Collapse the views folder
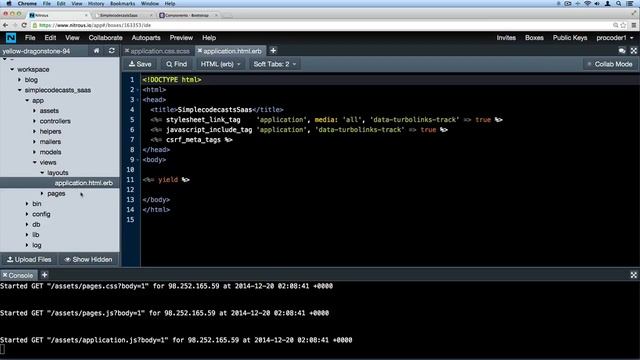Screen dimensions: 640x360 click(x=35, y=162)
